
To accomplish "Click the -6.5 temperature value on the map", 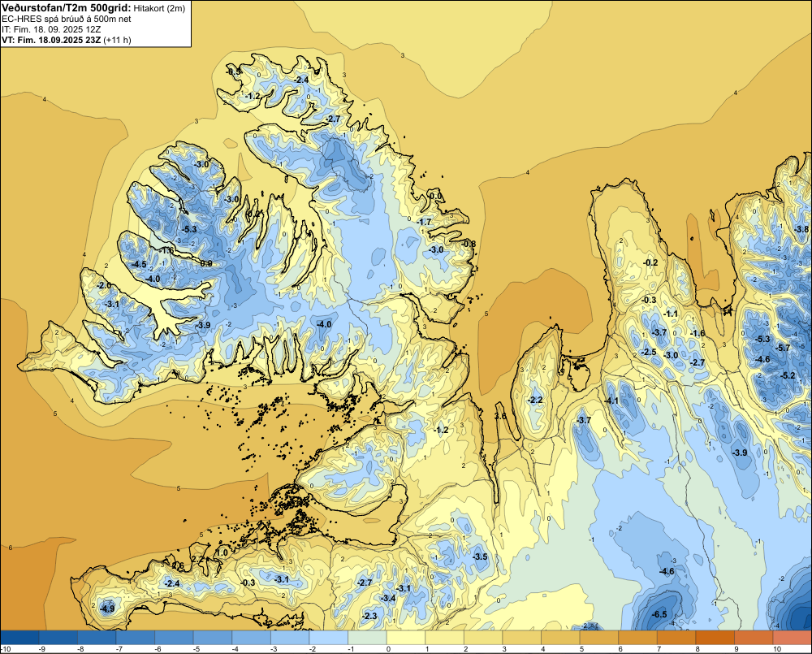I will pos(659,614).
